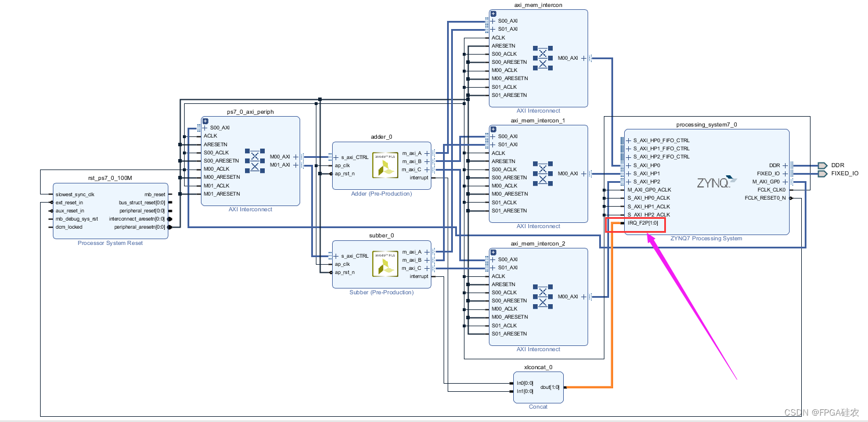Click the DDR external port symbol
Image resolution: width=868 pixels, height=422 pixels.
(822, 165)
